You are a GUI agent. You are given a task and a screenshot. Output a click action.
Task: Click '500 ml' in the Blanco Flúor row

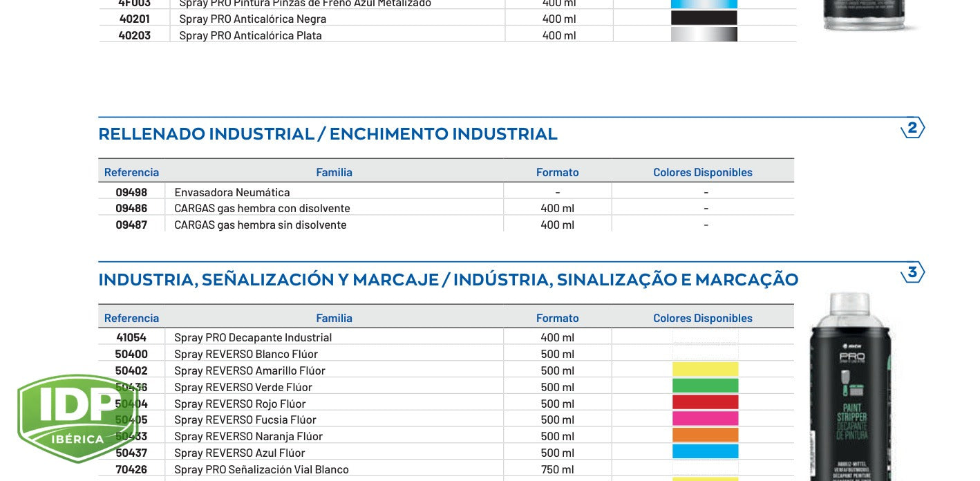point(557,354)
